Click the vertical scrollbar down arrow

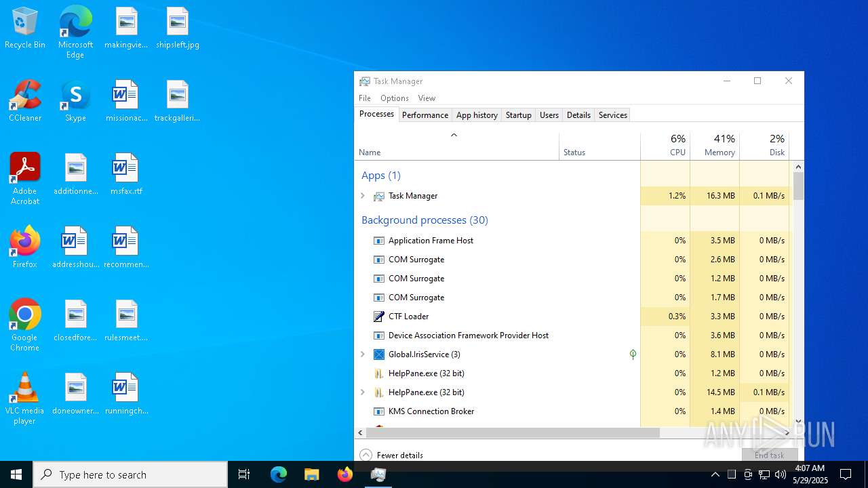pyautogui.click(x=798, y=421)
